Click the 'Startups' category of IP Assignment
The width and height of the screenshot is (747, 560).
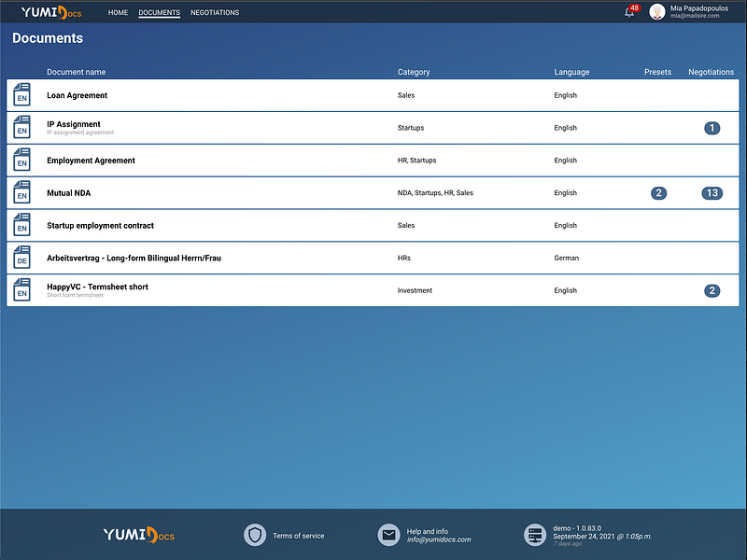pos(411,128)
